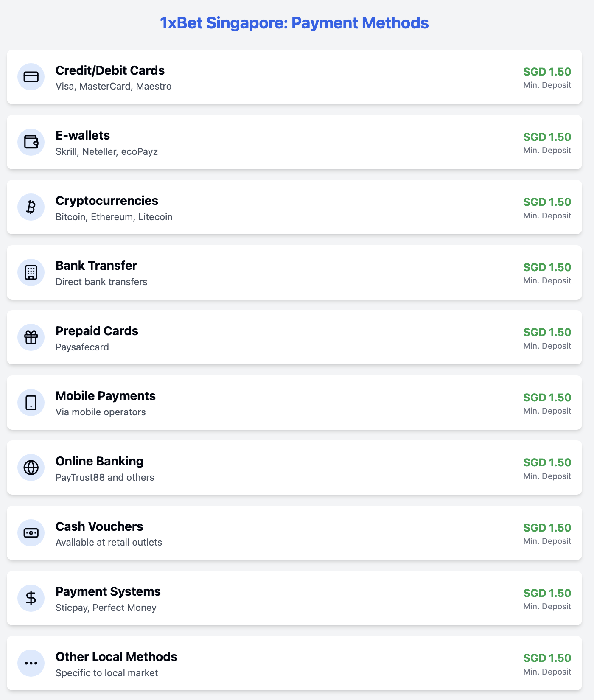
Task: Click Cash Vouchers minimum deposit amount
Action: coord(547,528)
